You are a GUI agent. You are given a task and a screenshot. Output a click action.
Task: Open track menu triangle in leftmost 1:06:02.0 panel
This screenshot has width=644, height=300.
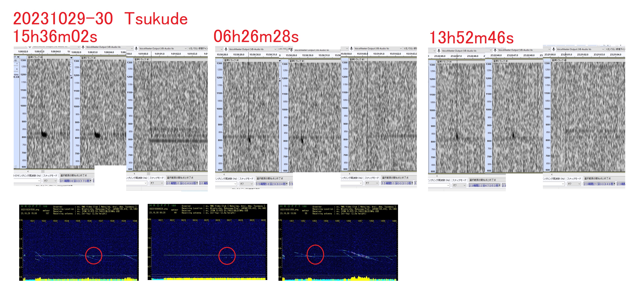(18, 57)
